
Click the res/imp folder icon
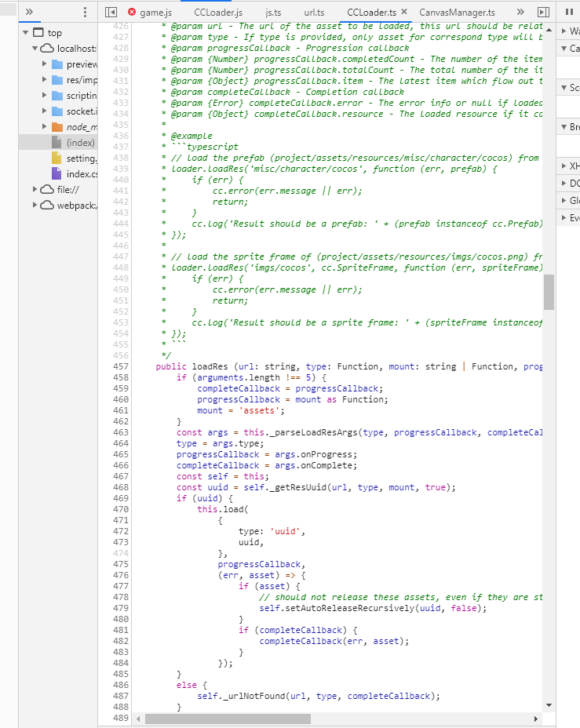(x=57, y=80)
